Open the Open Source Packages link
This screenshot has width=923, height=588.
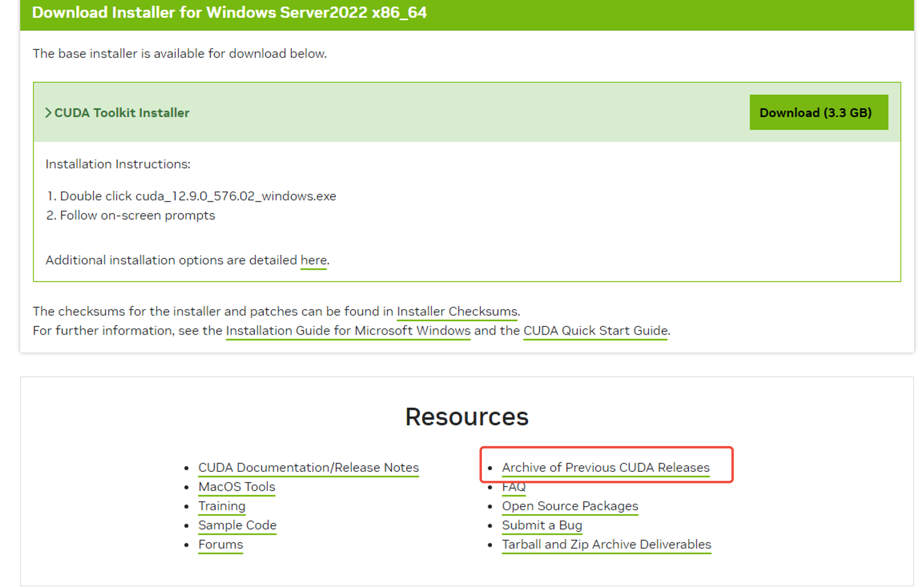570,506
